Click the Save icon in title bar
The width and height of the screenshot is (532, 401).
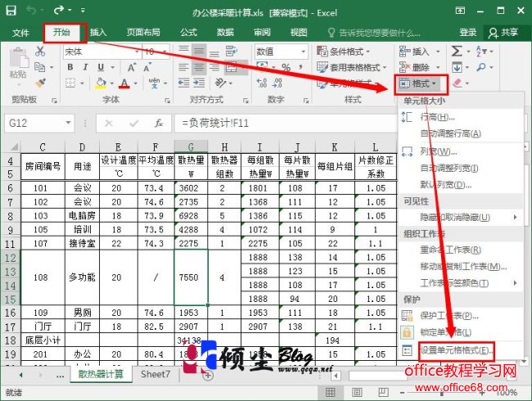tap(11, 11)
